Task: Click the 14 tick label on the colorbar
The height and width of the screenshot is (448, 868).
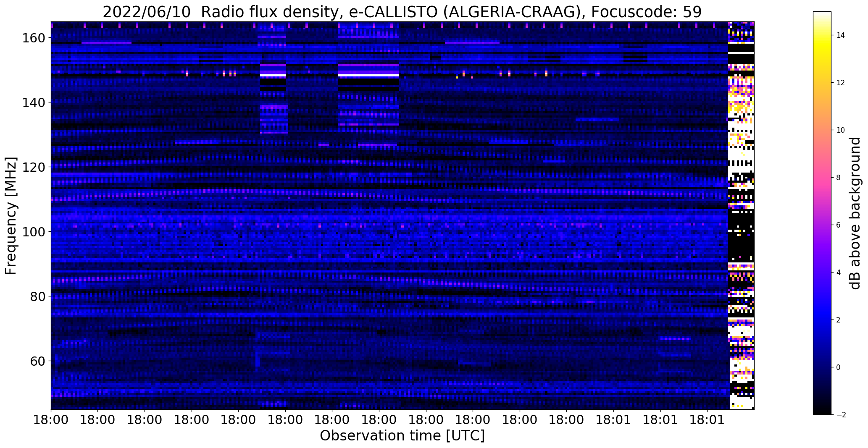Action: [x=841, y=35]
